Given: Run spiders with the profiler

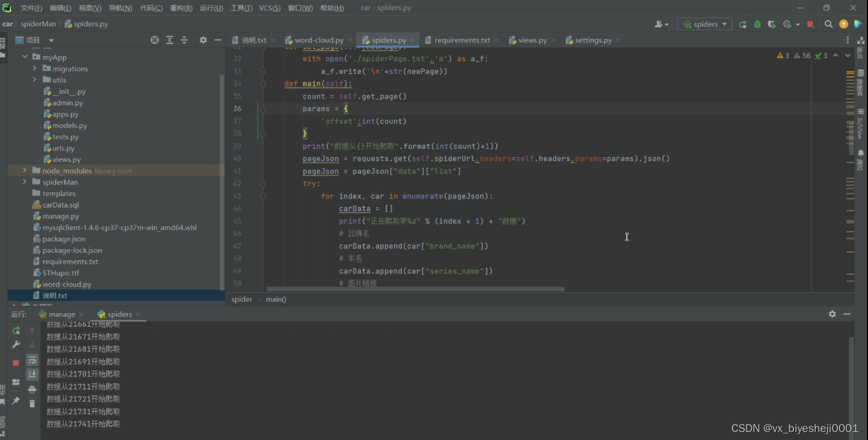Looking at the screenshot, I should coord(787,24).
